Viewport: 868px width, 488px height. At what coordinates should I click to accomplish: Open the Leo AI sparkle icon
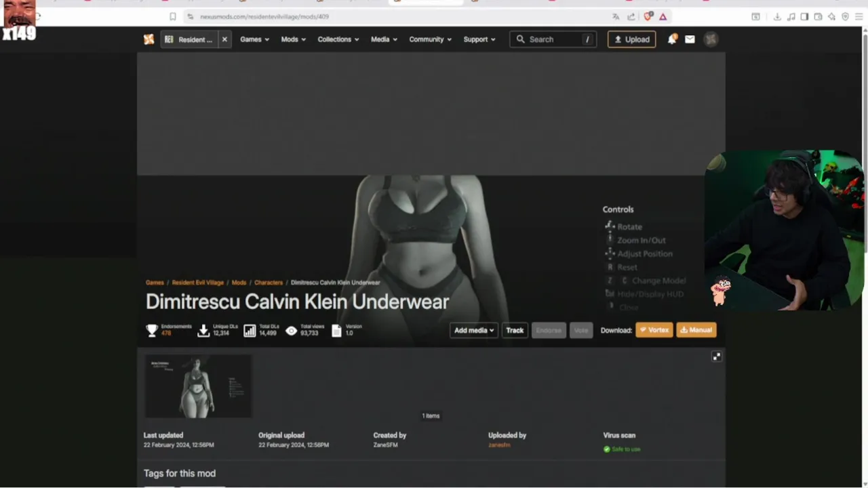831,16
